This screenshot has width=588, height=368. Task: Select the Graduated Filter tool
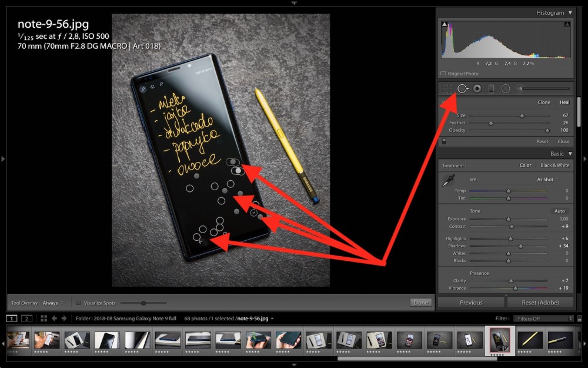pos(491,89)
